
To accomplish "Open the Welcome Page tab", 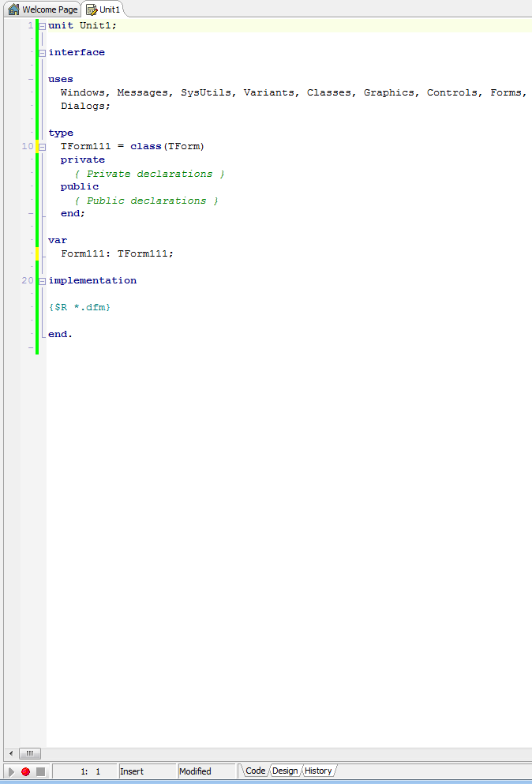I will click(x=43, y=9).
